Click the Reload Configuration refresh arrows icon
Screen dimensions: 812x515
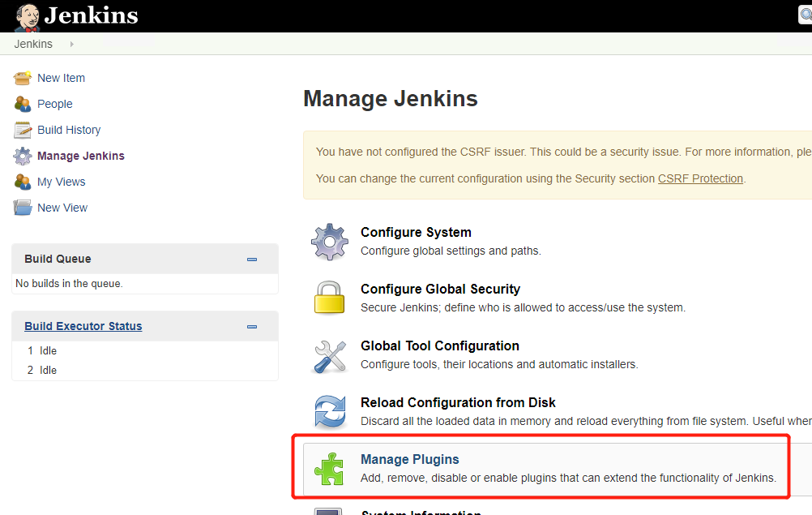[330, 411]
